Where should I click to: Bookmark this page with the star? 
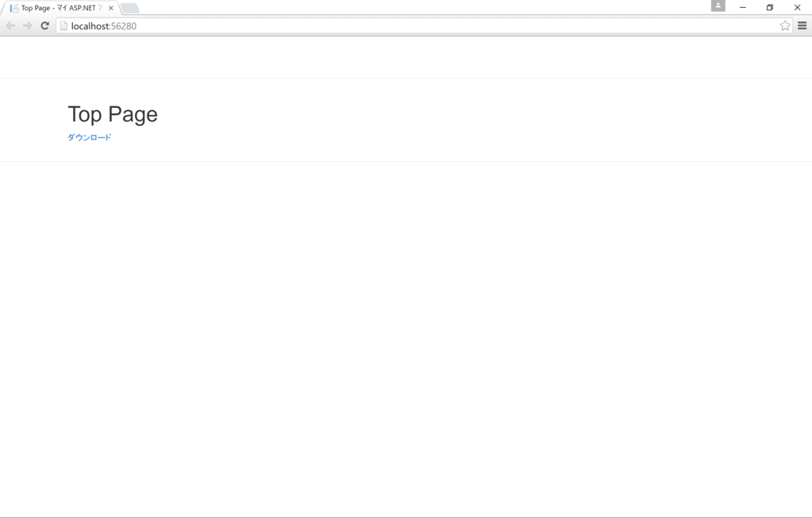[785, 25]
